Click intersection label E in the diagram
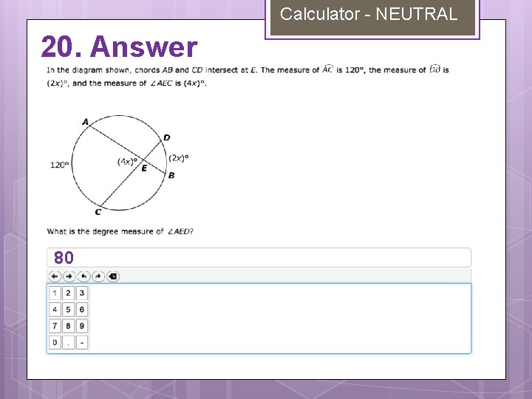Screen dimensions: 532x399 [144, 168]
